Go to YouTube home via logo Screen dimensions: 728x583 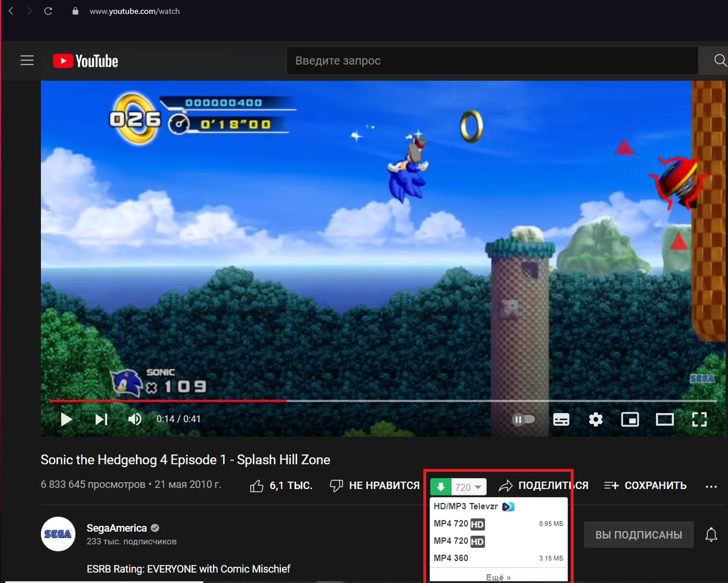click(86, 61)
